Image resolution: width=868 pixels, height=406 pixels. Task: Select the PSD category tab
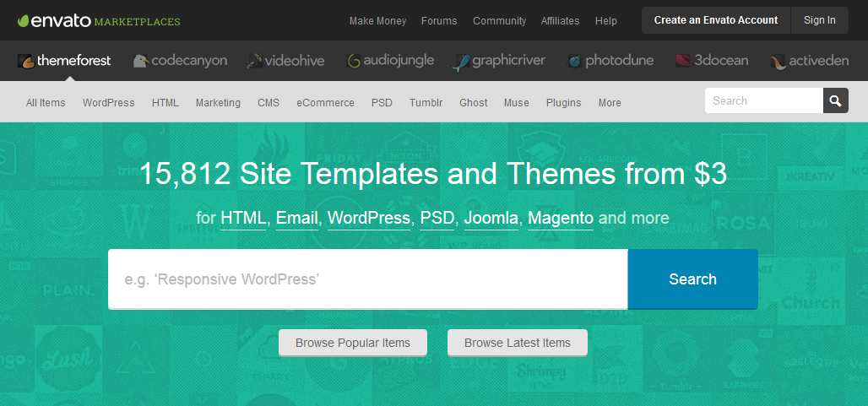(x=382, y=103)
